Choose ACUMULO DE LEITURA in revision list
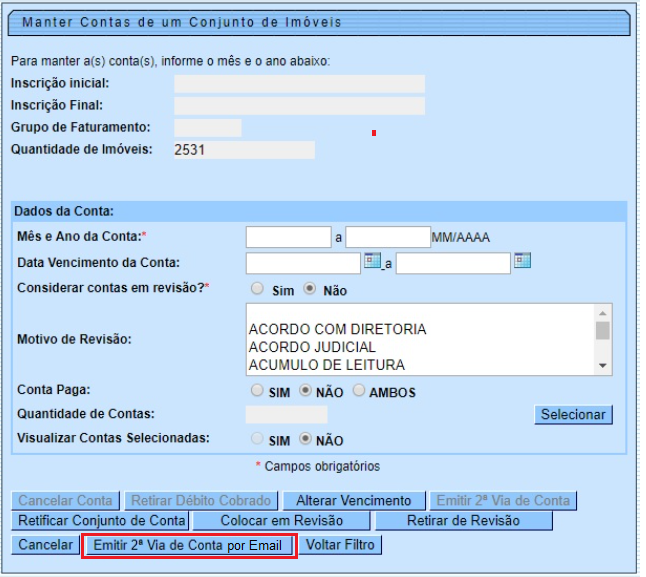This screenshot has width=646, height=577. point(420,365)
